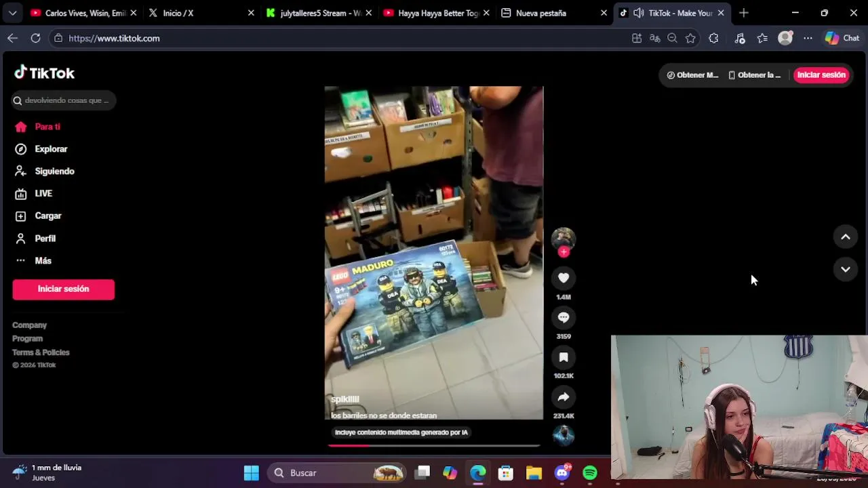Open the spinning sound disc thumbnail

(564, 435)
